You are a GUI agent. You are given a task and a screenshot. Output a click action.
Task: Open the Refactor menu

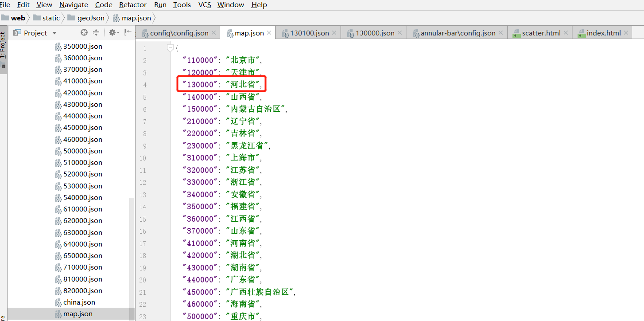click(x=133, y=5)
